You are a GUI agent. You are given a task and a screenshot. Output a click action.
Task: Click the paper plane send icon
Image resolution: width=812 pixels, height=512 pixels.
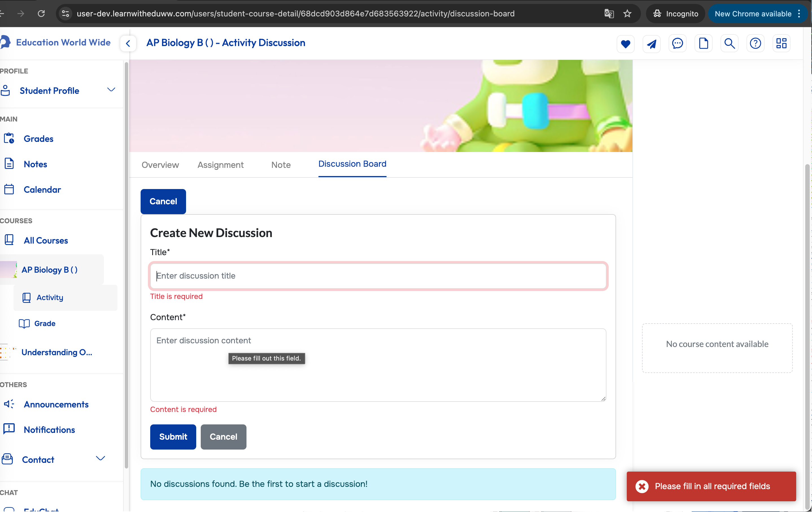click(x=651, y=44)
